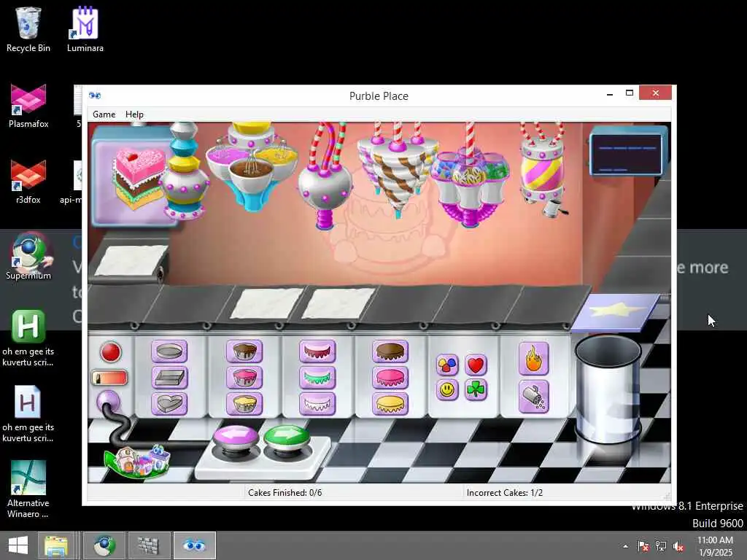747x560 pixels.
Task: Add the smiley face decoration
Action: pyautogui.click(x=447, y=391)
